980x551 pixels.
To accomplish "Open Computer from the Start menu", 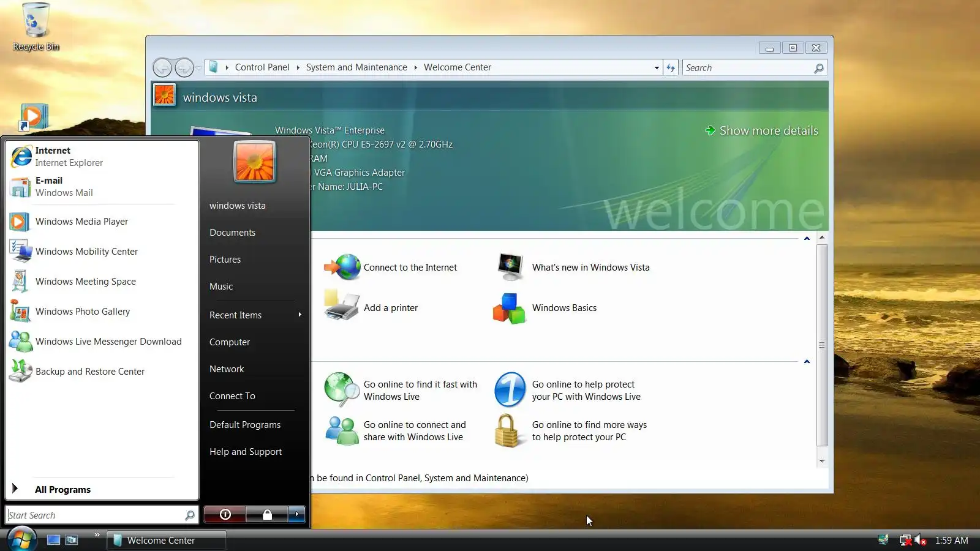I will (230, 342).
